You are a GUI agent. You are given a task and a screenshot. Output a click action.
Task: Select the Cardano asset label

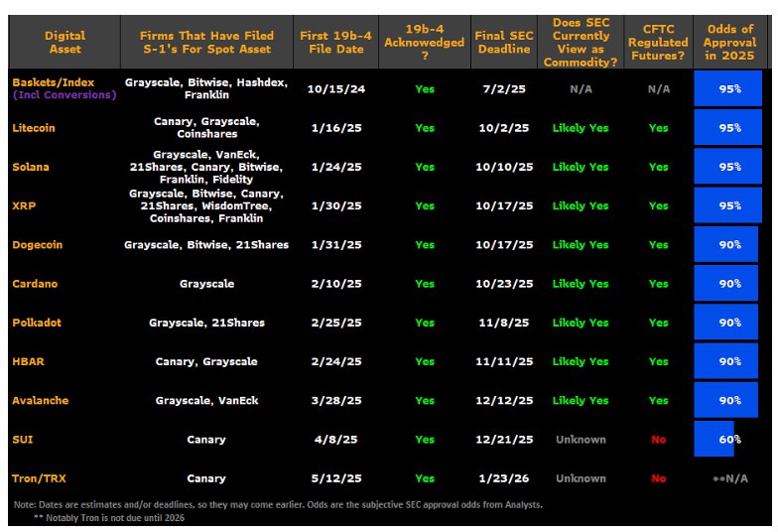[35, 284]
